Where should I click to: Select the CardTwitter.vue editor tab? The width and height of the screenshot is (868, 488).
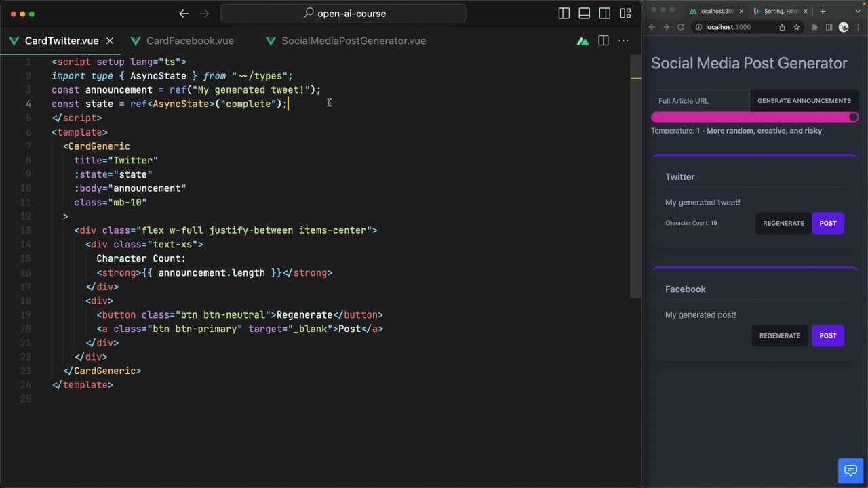click(x=62, y=41)
